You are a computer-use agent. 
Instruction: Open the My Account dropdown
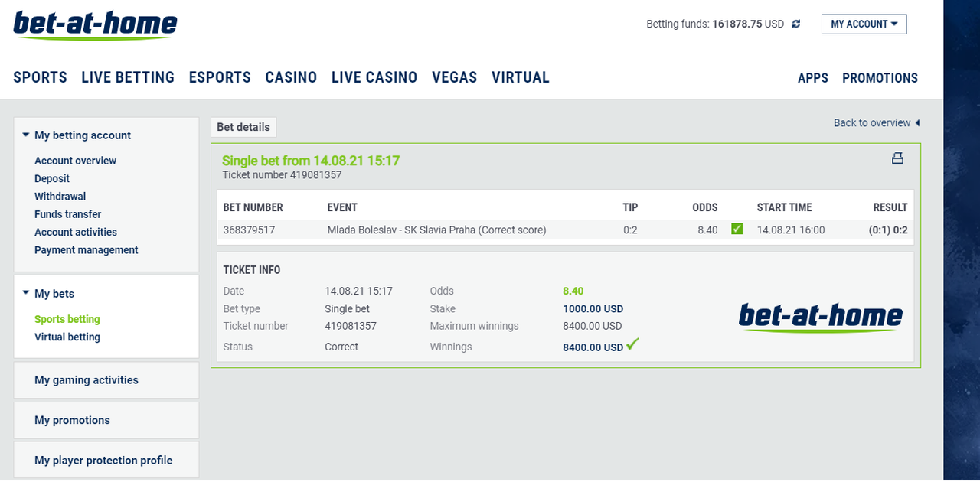pos(864,24)
